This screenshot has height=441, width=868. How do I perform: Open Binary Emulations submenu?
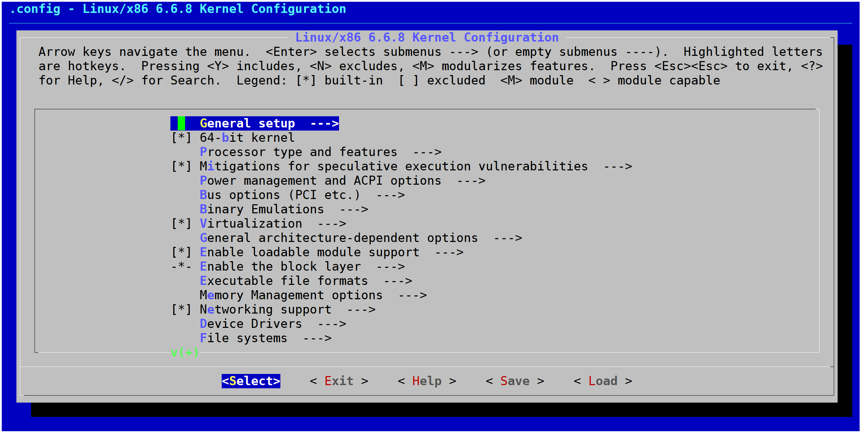click(x=284, y=209)
